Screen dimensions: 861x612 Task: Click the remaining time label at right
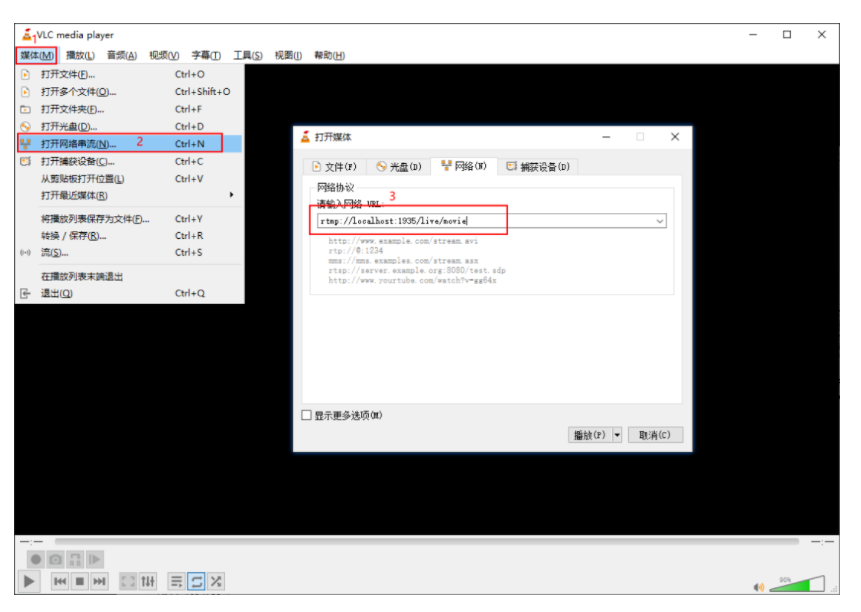tap(822, 542)
